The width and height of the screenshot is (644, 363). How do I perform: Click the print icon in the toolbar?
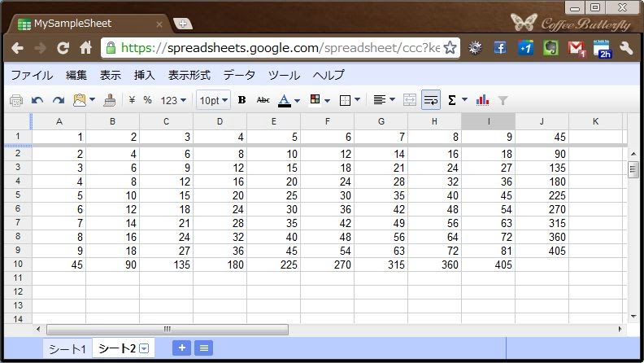pyautogui.click(x=15, y=100)
